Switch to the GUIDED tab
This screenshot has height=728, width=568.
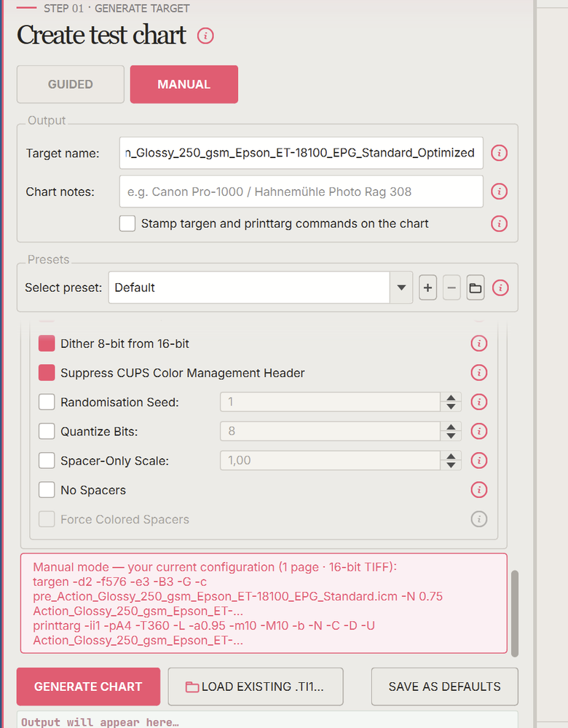71,84
